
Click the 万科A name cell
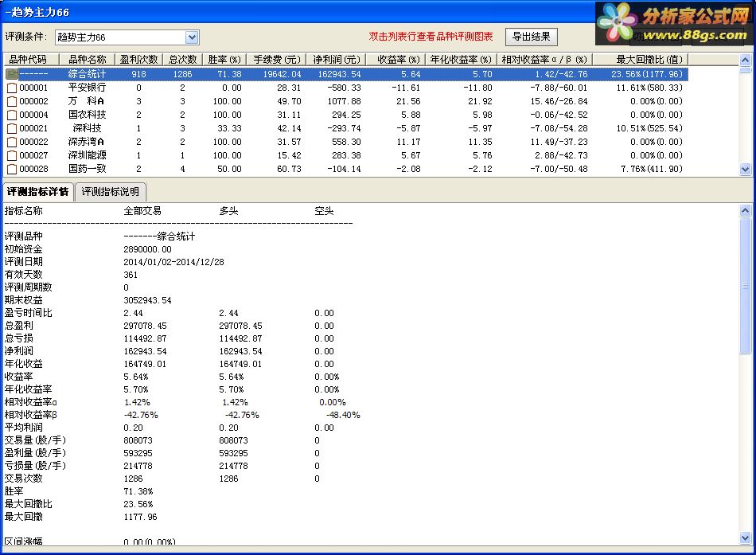86,101
